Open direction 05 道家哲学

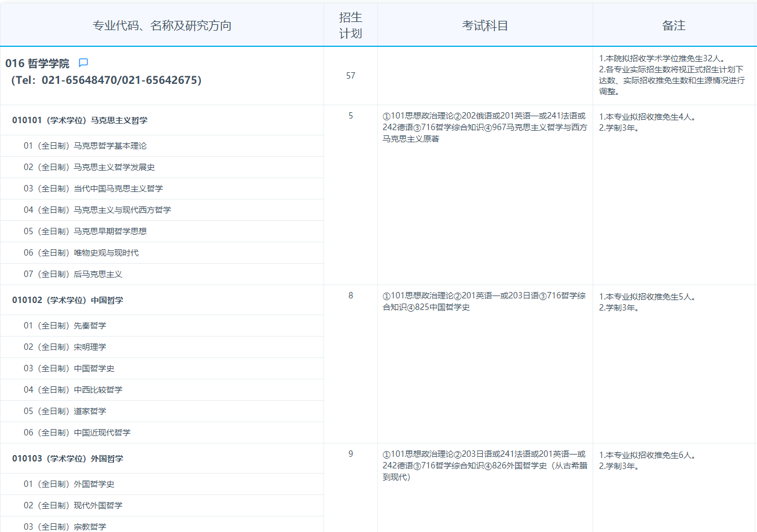click(65, 411)
